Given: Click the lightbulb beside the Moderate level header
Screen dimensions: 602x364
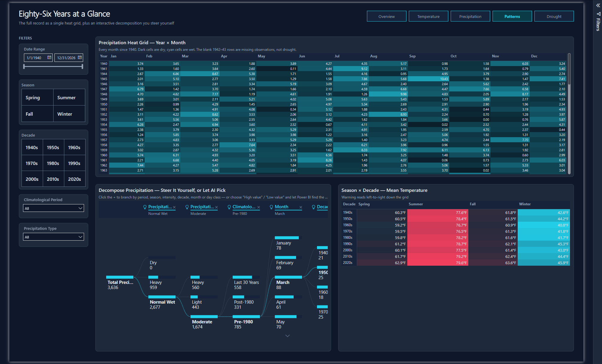Looking at the screenshot, I should point(187,207).
